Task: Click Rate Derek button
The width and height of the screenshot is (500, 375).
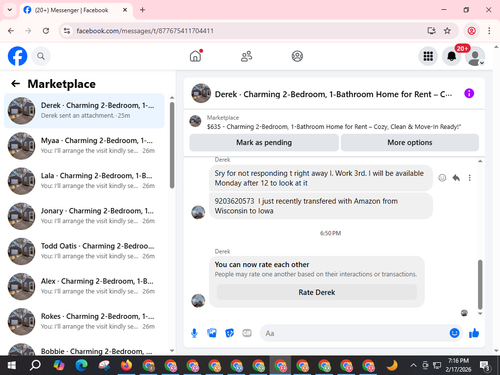Action: tap(317, 292)
